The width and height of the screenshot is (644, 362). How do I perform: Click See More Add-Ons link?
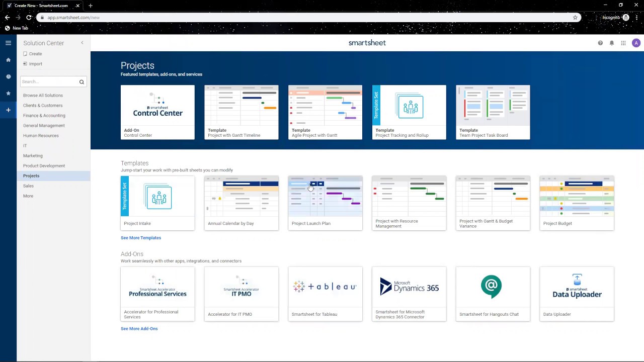[139, 329]
